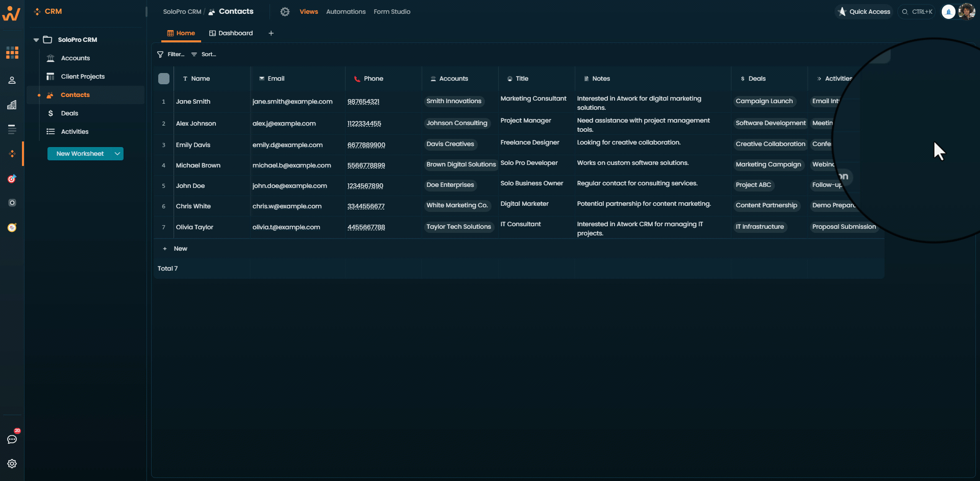Click the person icon in the left rail

pyautogui.click(x=12, y=80)
